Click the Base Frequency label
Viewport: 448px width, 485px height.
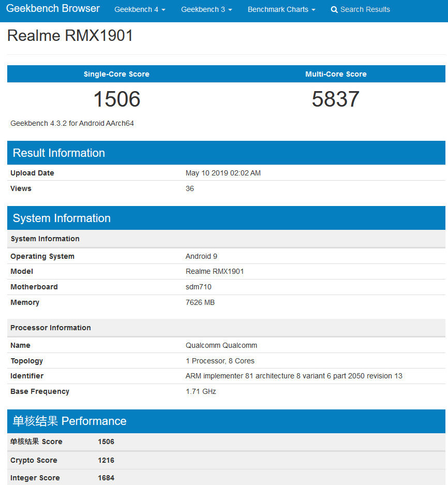tap(40, 392)
